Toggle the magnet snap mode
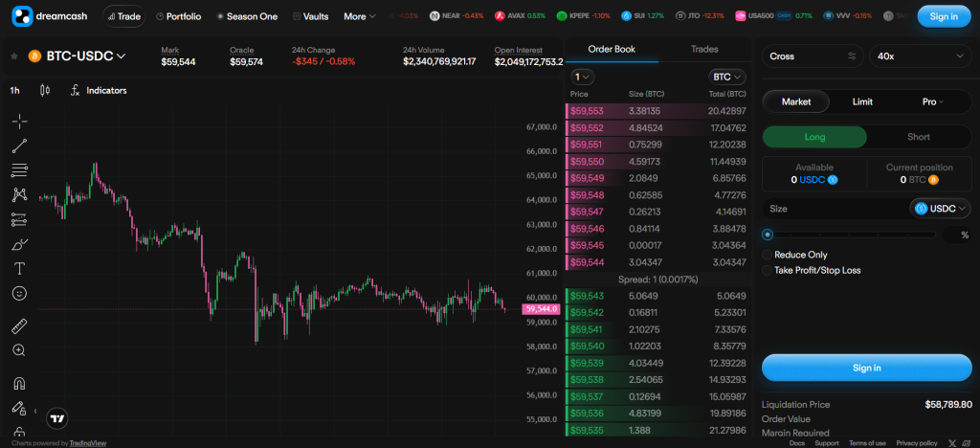Viewport: 980px width, 448px height. pos(19,383)
